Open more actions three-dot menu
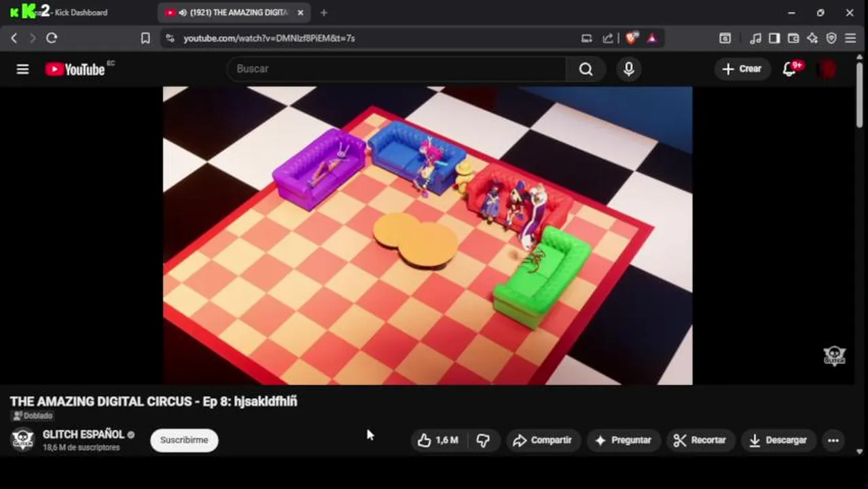The height and width of the screenshot is (489, 868). (x=833, y=440)
